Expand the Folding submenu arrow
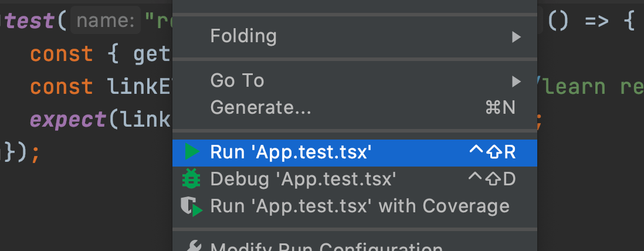 (x=516, y=37)
